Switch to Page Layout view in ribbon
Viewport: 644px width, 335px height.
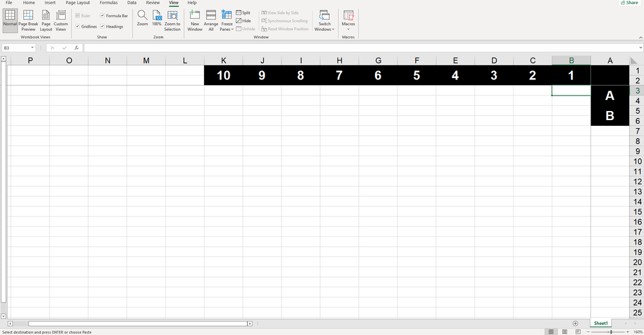(46, 20)
